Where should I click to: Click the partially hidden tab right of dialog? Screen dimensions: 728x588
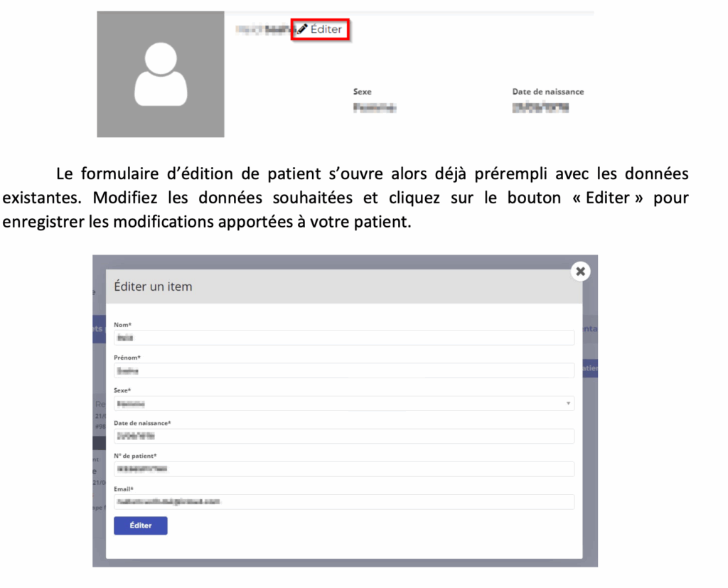[x=589, y=329]
